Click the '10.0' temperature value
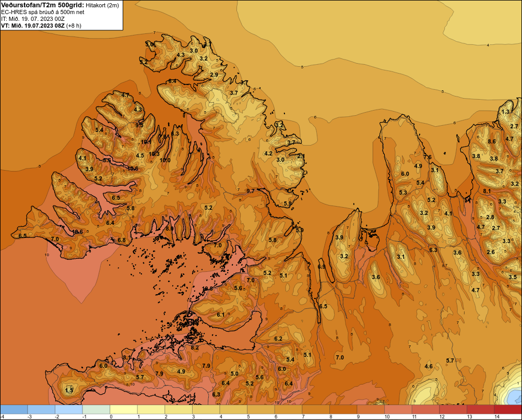 click(x=165, y=160)
